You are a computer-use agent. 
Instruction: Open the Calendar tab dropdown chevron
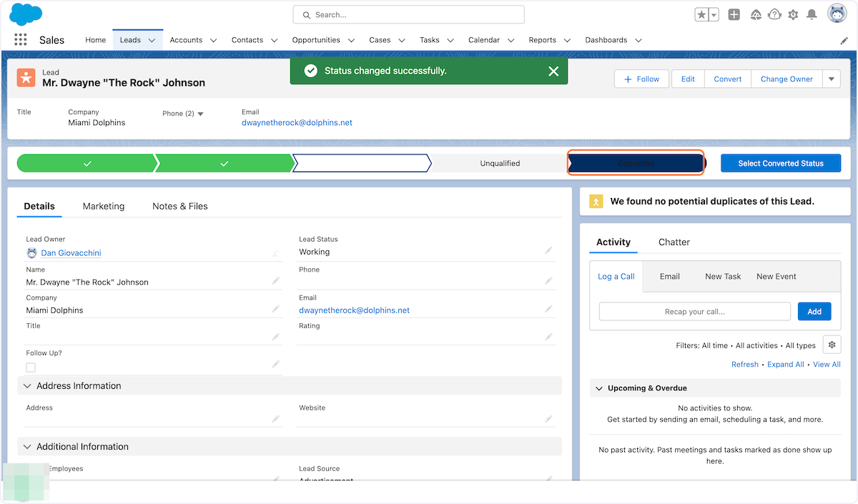[511, 41]
